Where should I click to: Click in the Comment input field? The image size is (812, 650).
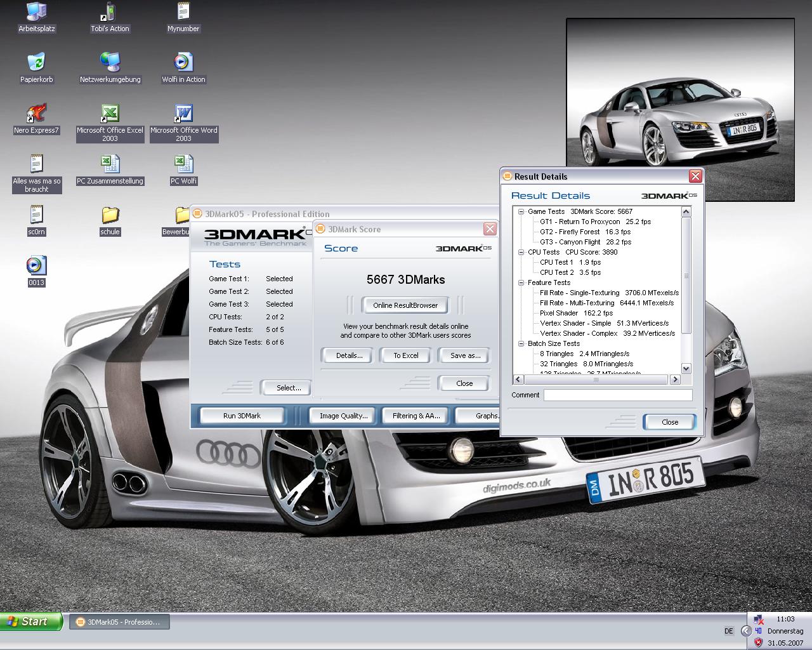[617, 395]
